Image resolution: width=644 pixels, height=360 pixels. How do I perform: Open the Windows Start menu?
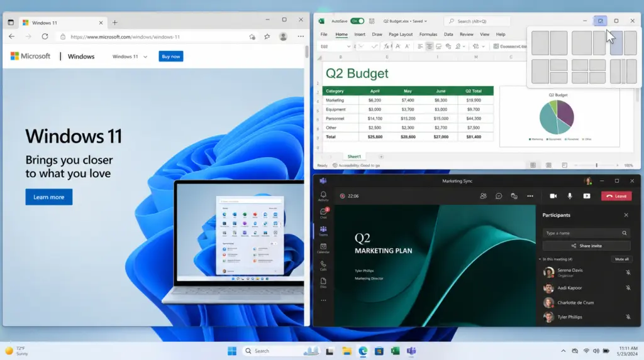pyautogui.click(x=232, y=351)
